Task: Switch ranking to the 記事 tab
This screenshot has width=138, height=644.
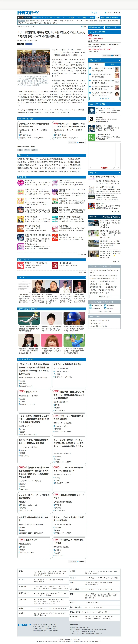Action: point(96,64)
